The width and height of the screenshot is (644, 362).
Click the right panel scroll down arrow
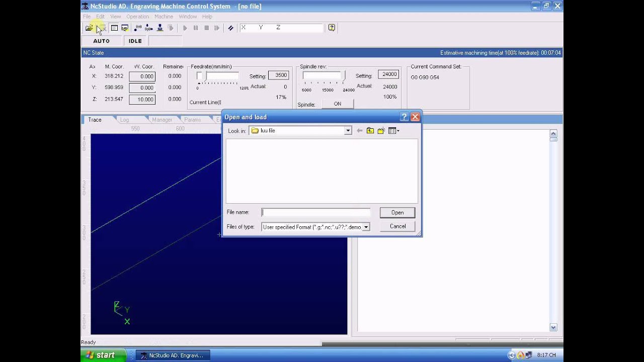553,327
